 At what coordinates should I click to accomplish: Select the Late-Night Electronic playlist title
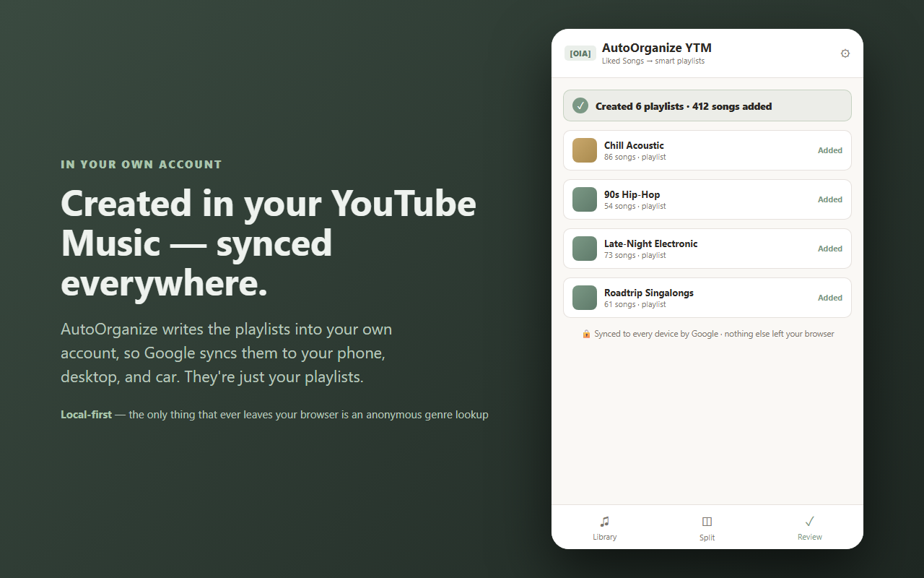(651, 243)
